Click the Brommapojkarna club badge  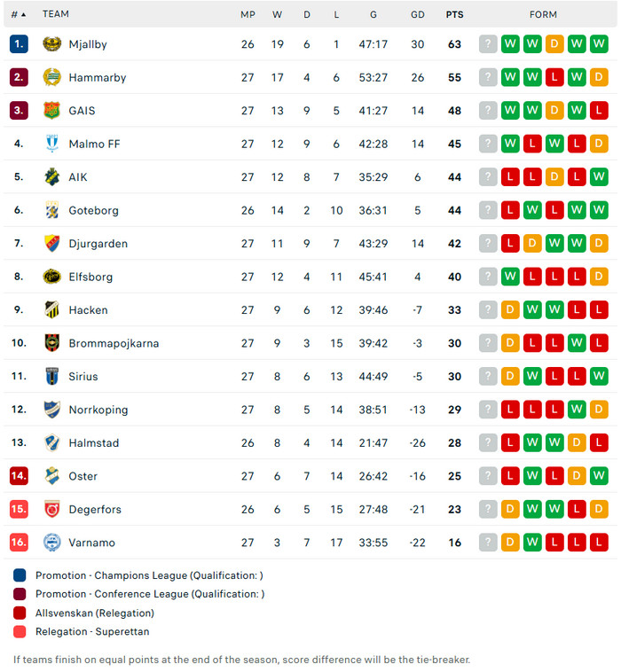[x=51, y=343]
